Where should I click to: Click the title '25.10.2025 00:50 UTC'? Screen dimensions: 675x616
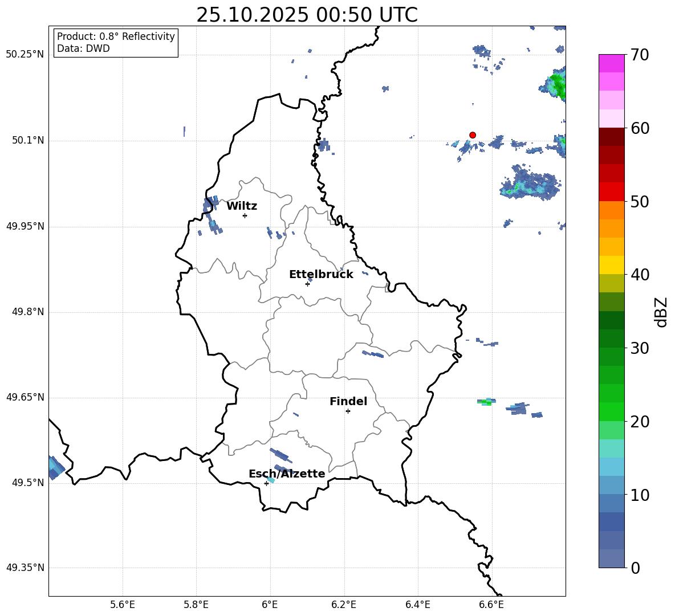(307, 15)
